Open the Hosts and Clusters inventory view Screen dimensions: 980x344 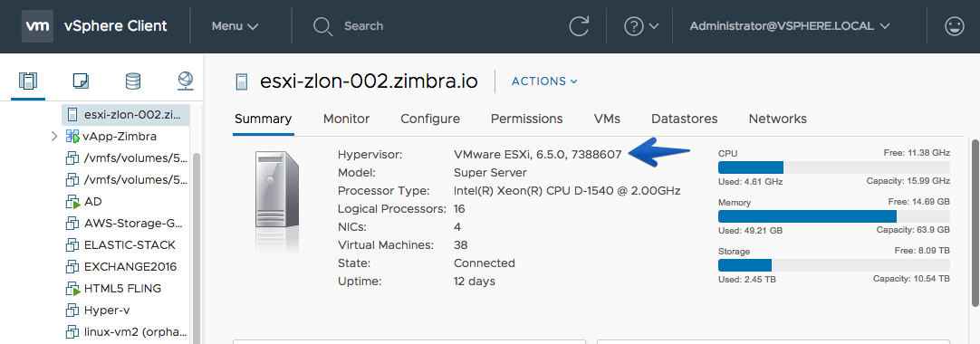[x=28, y=81]
